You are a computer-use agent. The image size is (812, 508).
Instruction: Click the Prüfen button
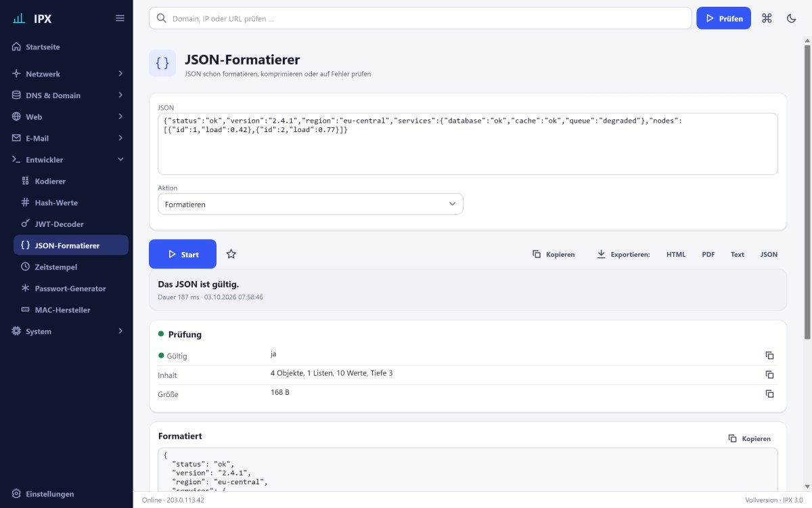coord(723,18)
